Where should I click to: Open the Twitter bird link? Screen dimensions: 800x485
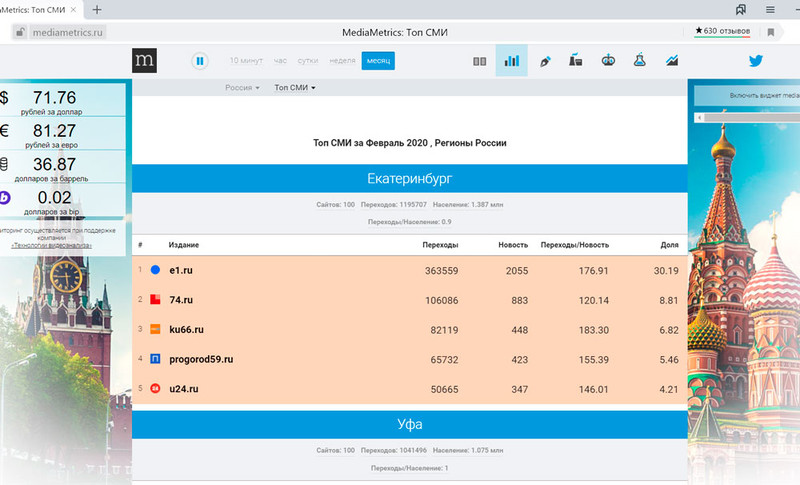[758, 61]
